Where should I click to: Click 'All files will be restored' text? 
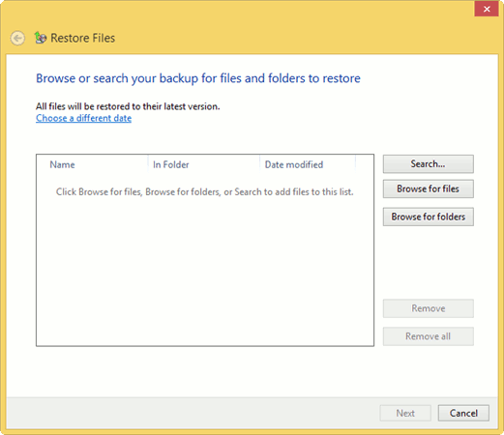128,106
